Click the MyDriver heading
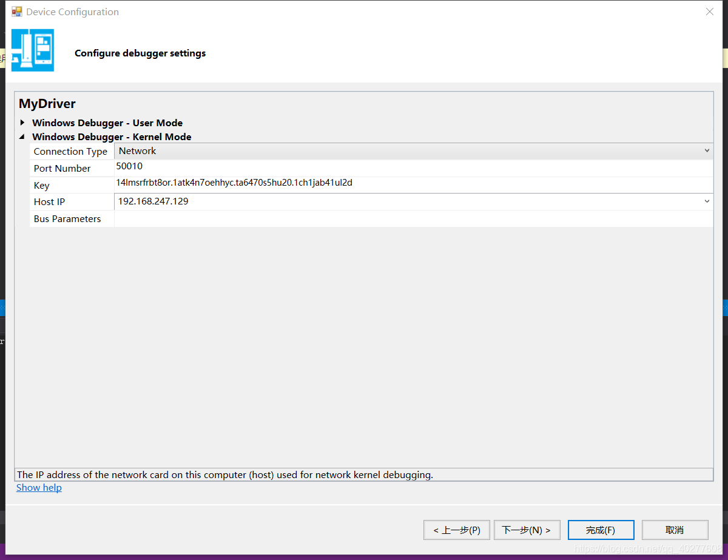728x560 pixels. [x=47, y=104]
